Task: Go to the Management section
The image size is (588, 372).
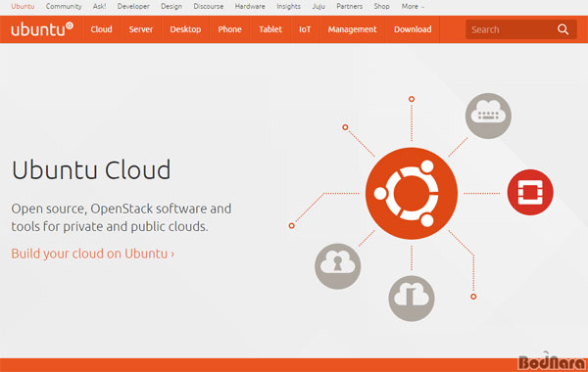Action: tap(352, 29)
